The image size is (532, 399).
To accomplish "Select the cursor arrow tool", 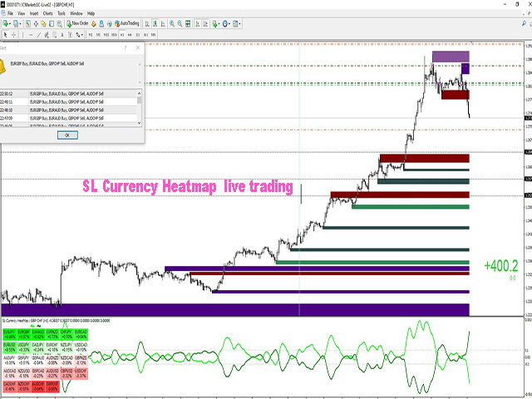I will tap(6, 35).
